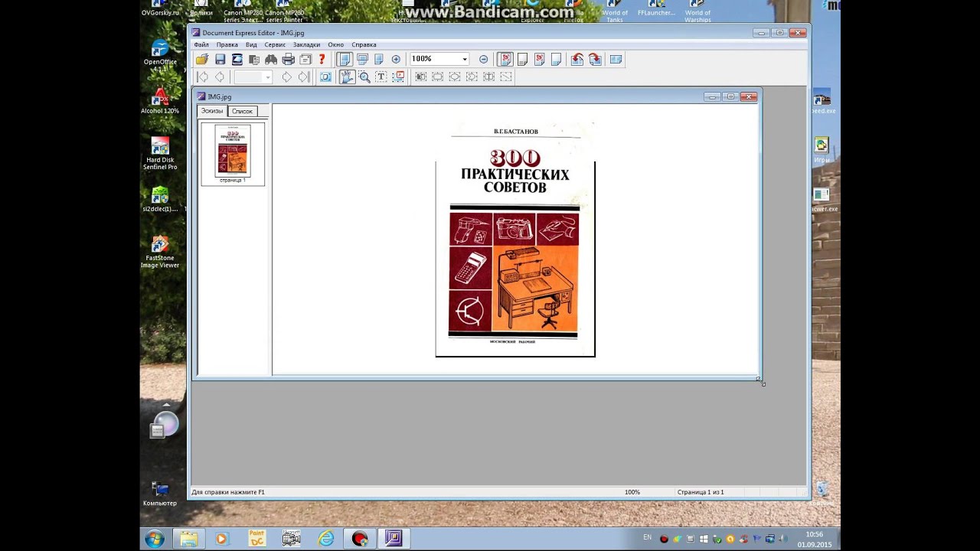This screenshot has width=980, height=551.
Task: Switch to the Эскизы tab
Action: [212, 111]
